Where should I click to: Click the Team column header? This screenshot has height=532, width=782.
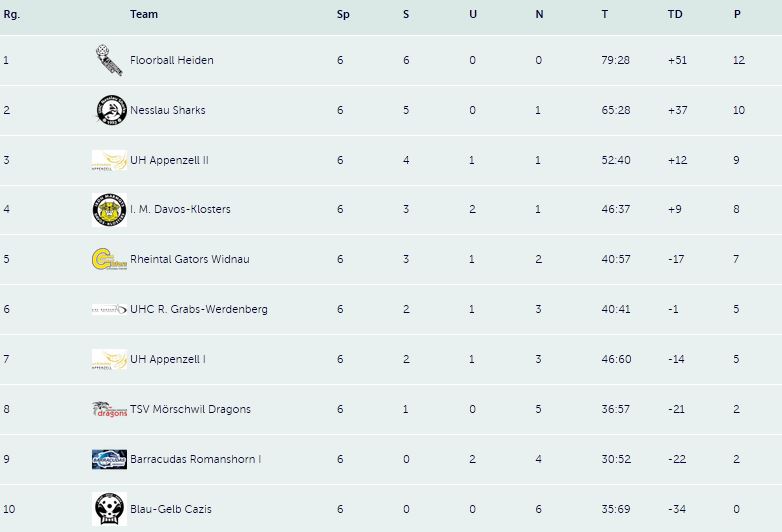144,14
